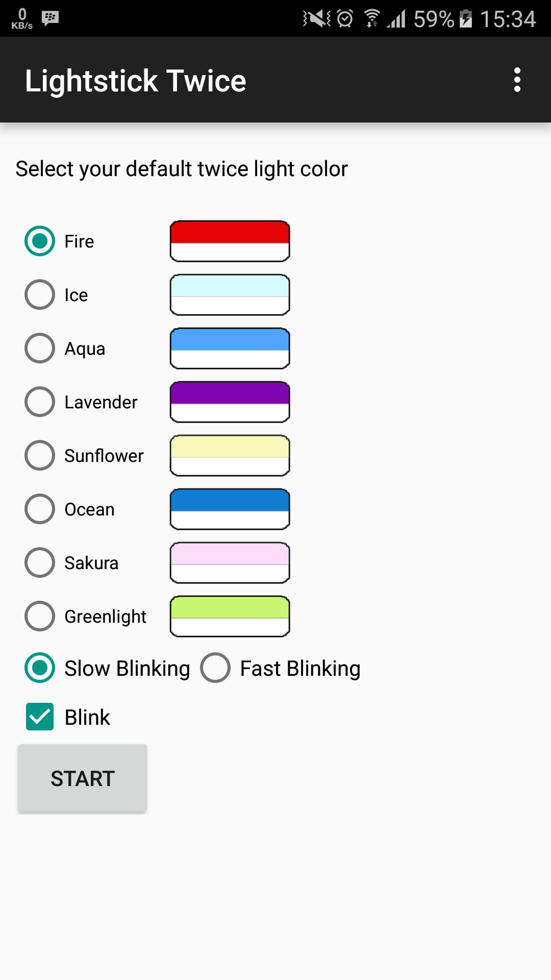The width and height of the screenshot is (551, 980).
Task: Tap the Wi-Fi status icon
Action: click(x=372, y=19)
